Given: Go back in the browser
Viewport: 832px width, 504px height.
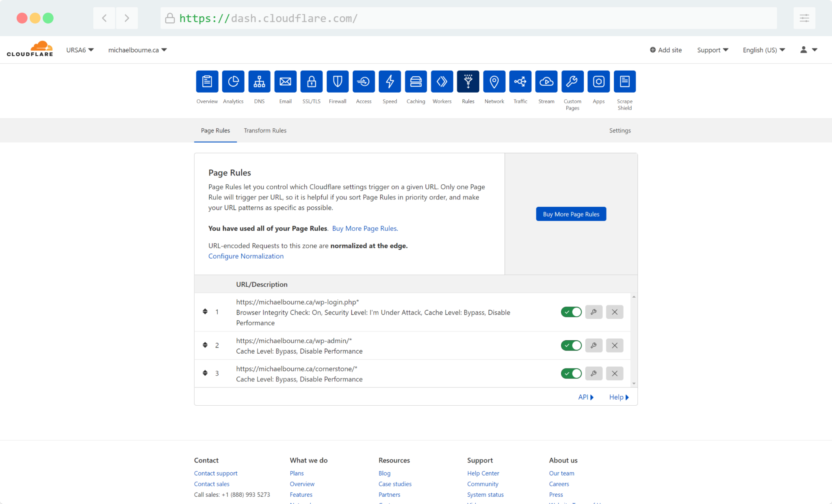Looking at the screenshot, I should (x=104, y=18).
